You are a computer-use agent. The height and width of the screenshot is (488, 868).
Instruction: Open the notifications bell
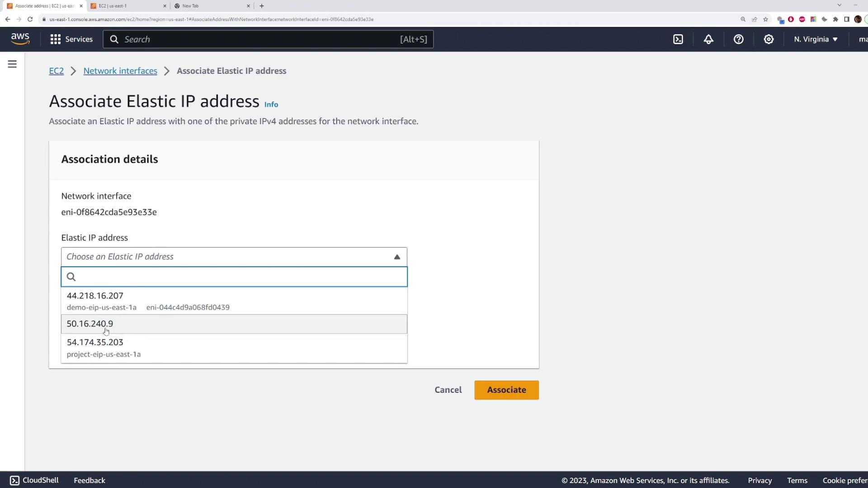(708, 39)
